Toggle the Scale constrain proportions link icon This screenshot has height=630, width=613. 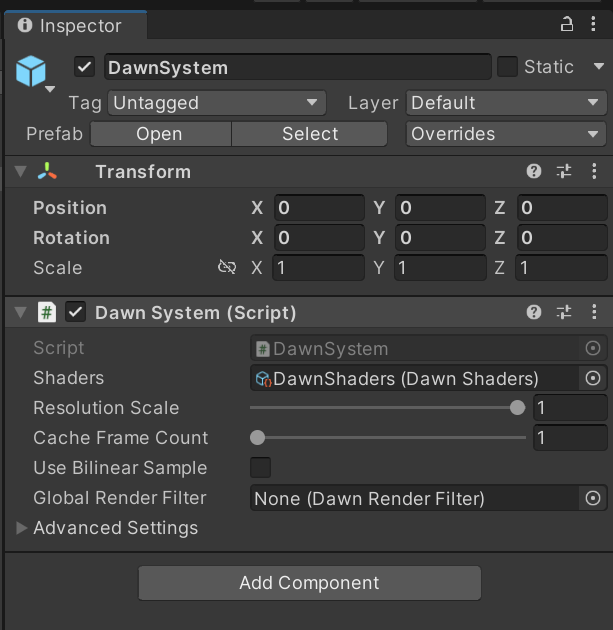(227, 268)
